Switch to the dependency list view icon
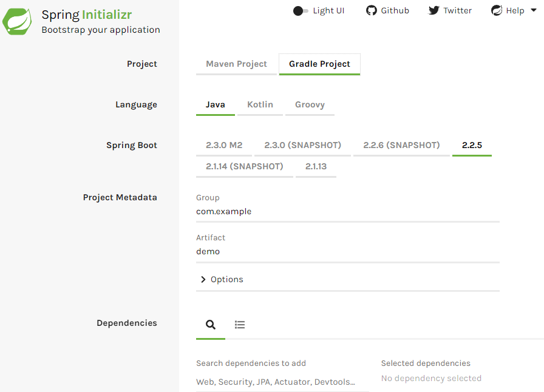 240,325
